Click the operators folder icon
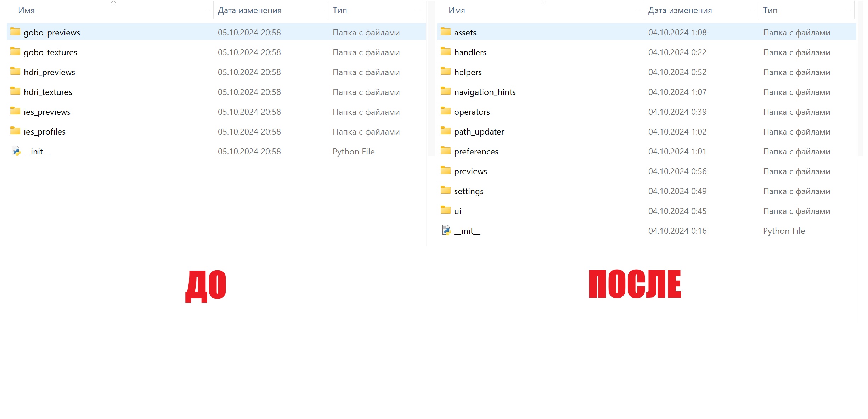868x419 pixels. coord(446,111)
